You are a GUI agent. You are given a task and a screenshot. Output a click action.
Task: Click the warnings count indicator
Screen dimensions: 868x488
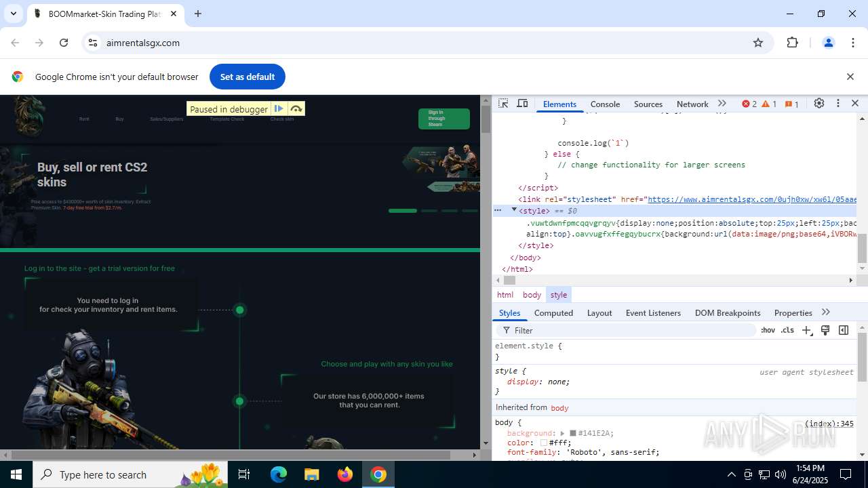[x=770, y=104]
